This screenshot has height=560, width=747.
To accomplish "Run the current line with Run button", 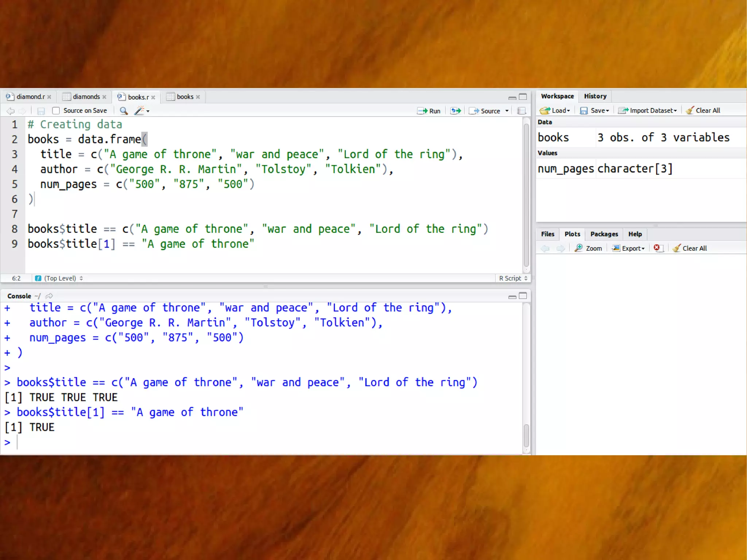I will (x=429, y=111).
